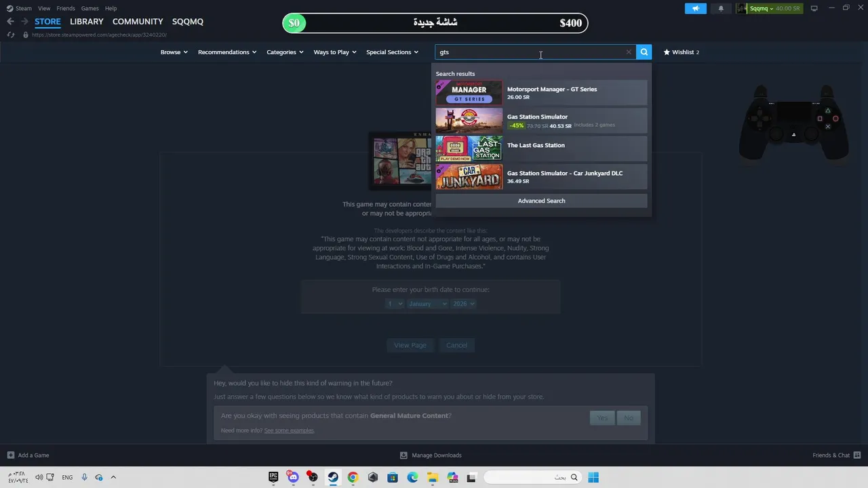Answer Yes to General Mature Content
The width and height of the screenshot is (868, 488).
click(602, 418)
